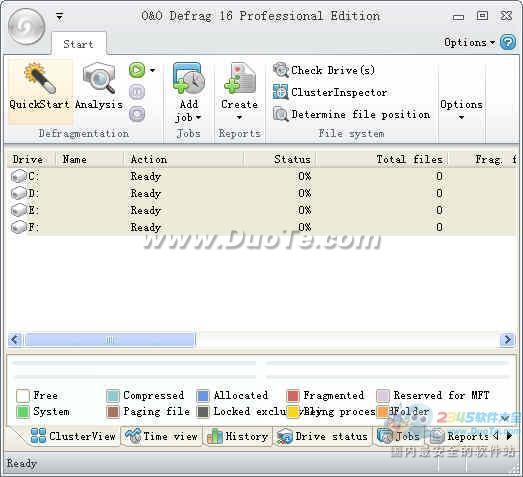The image size is (523, 477).
Task: Click the greyed stop defragmentation icon
Action: (137, 114)
